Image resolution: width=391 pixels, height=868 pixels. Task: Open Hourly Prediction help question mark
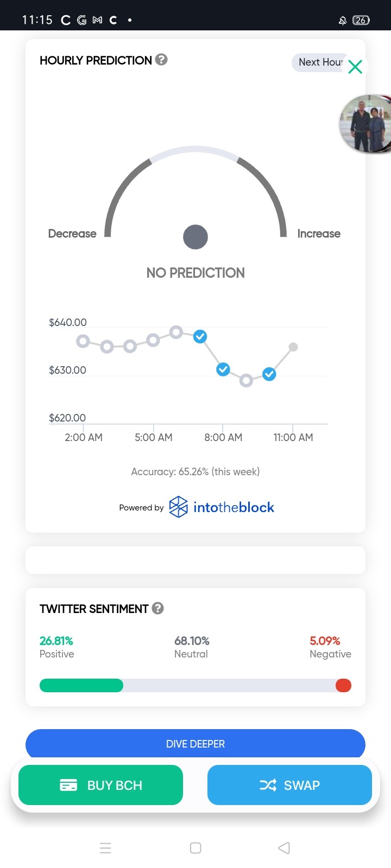pos(161,60)
